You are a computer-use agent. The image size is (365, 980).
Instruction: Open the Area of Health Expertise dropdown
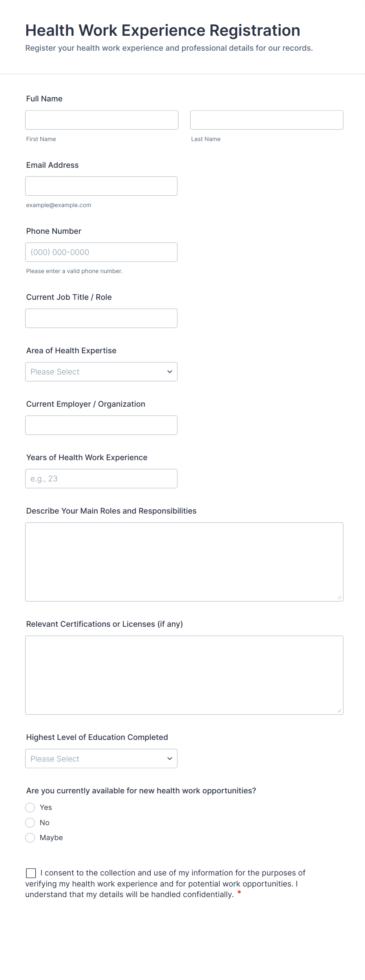point(101,372)
